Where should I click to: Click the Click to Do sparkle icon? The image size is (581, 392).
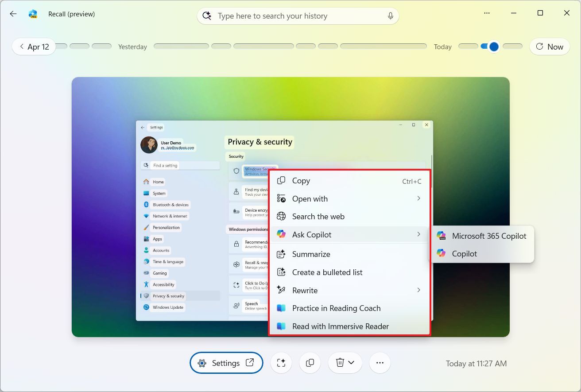coord(281,363)
